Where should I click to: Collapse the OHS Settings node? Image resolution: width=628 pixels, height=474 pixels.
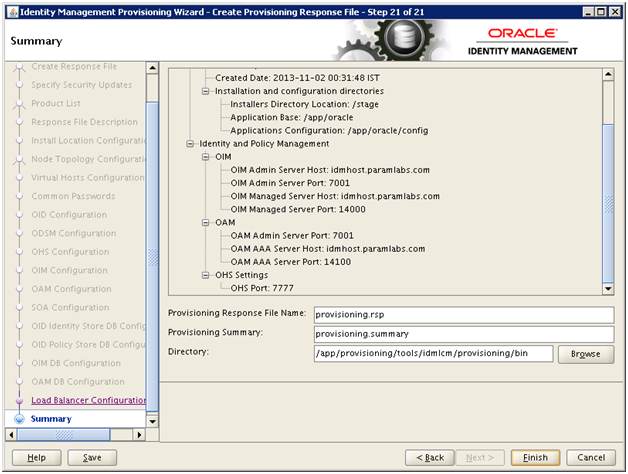pyautogui.click(x=205, y=275)
